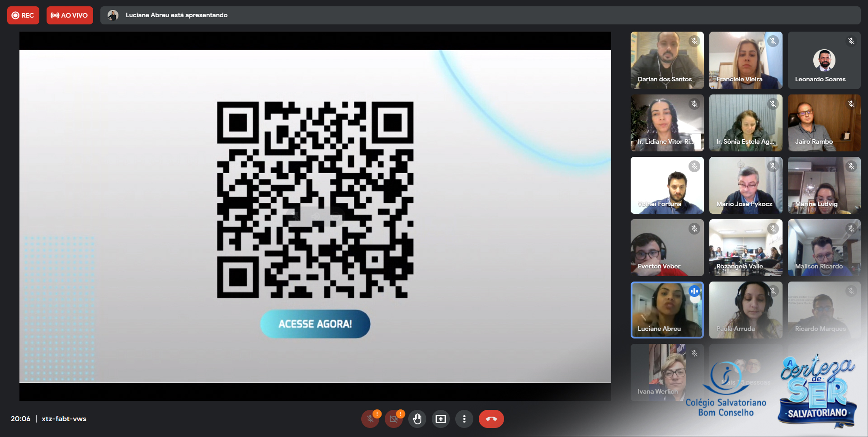The height and width of the screenshot is (437, 868).
Task: Turn on the camera in bottom bar
Action: click(394, 419)
